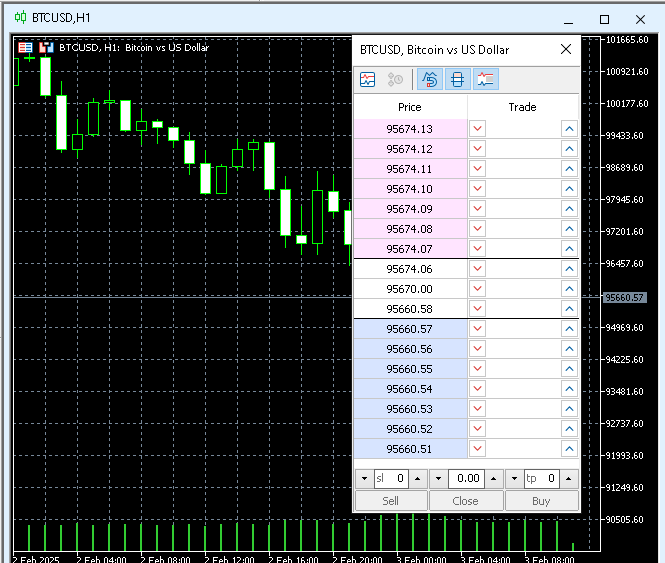Click the Close position button
665x563 pixels.
(466, 501)
